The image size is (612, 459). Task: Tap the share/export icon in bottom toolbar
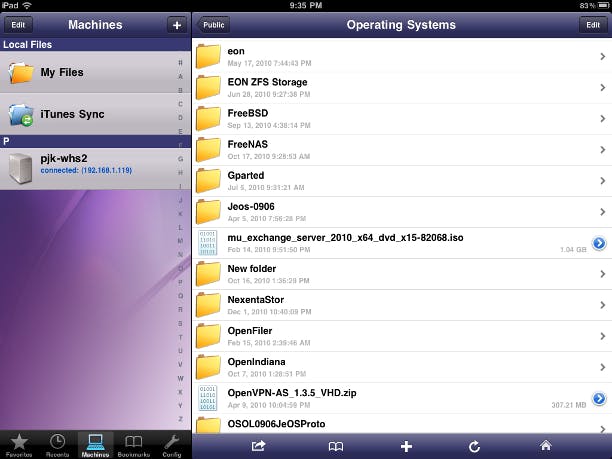coord(258,446)
